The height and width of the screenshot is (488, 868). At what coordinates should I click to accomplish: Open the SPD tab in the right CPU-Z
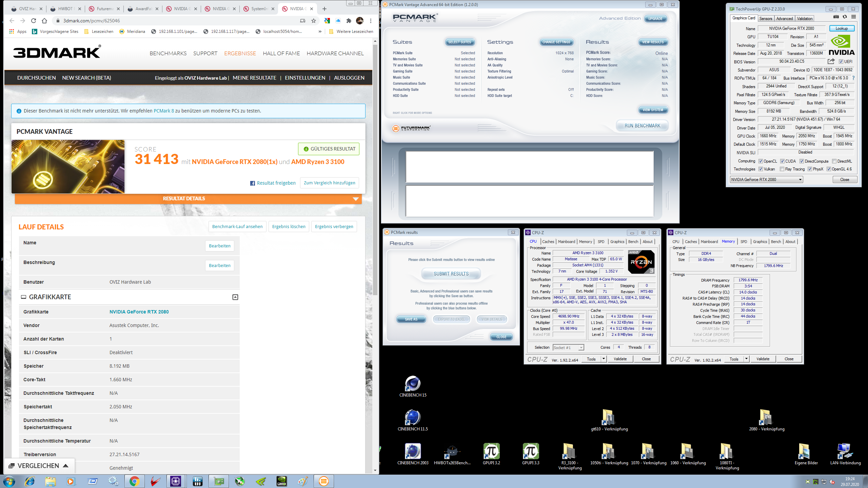pos(744,242)
